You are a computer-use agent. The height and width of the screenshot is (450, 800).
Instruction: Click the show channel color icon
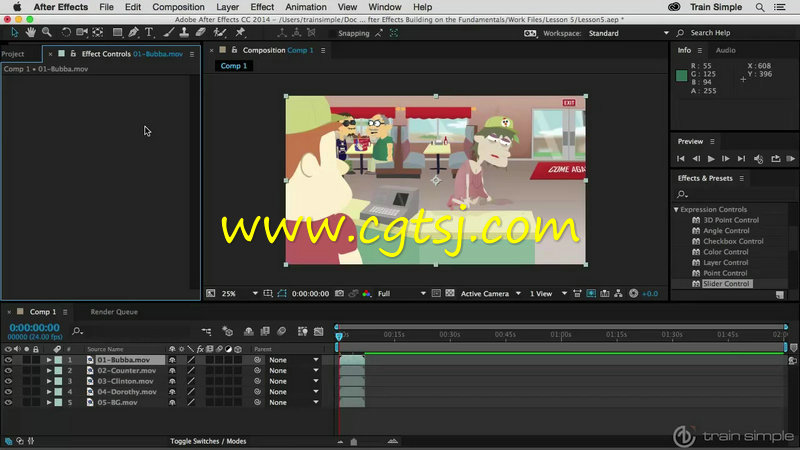366,293
